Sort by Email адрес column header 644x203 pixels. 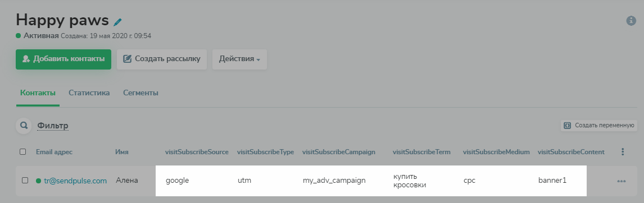pos(54,152)
